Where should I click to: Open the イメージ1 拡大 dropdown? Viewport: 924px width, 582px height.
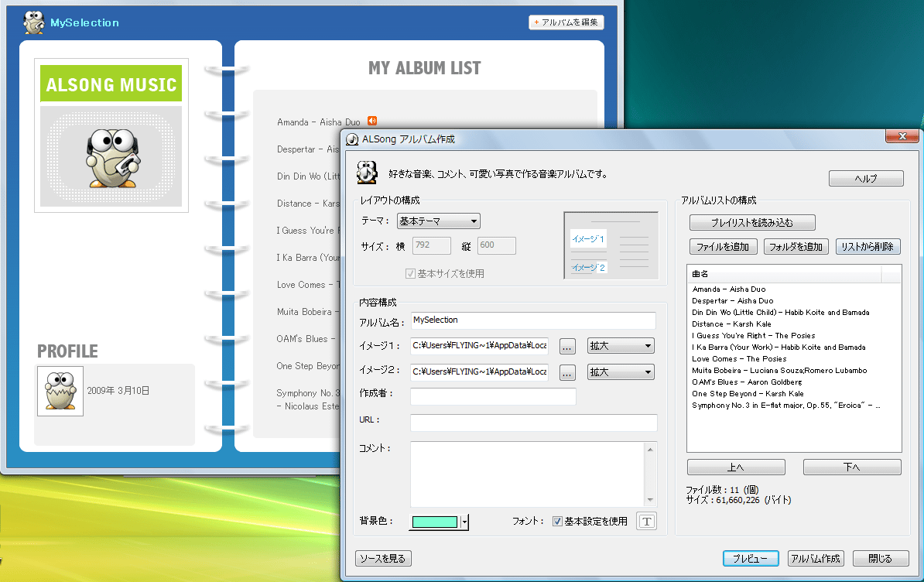[621, 346]
